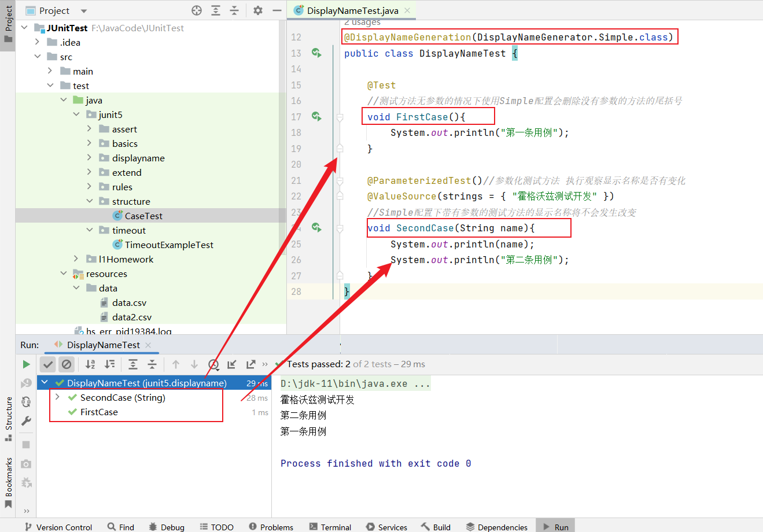Open test history clock icon
The height and width of the screenshot is (532, 763).
point(213,364)
